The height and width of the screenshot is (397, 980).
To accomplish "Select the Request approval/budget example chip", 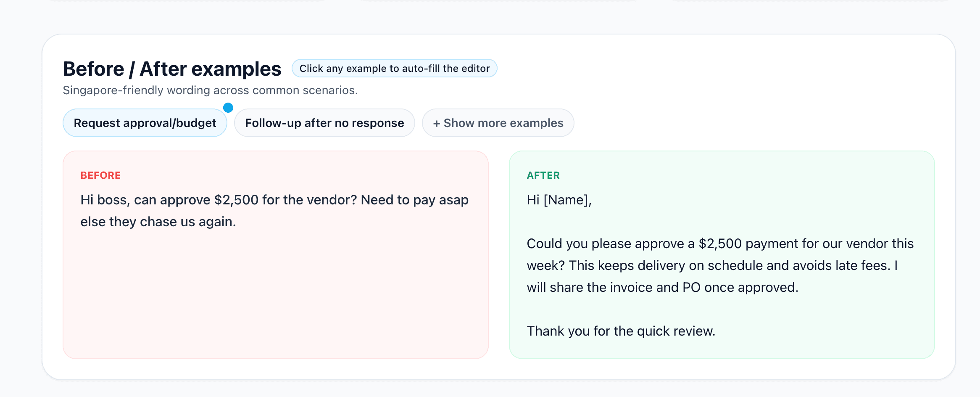I will pos(145,122).
